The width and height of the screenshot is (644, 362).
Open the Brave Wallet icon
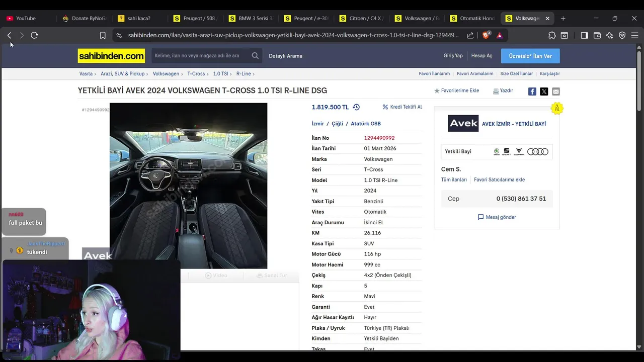[597, 35]
